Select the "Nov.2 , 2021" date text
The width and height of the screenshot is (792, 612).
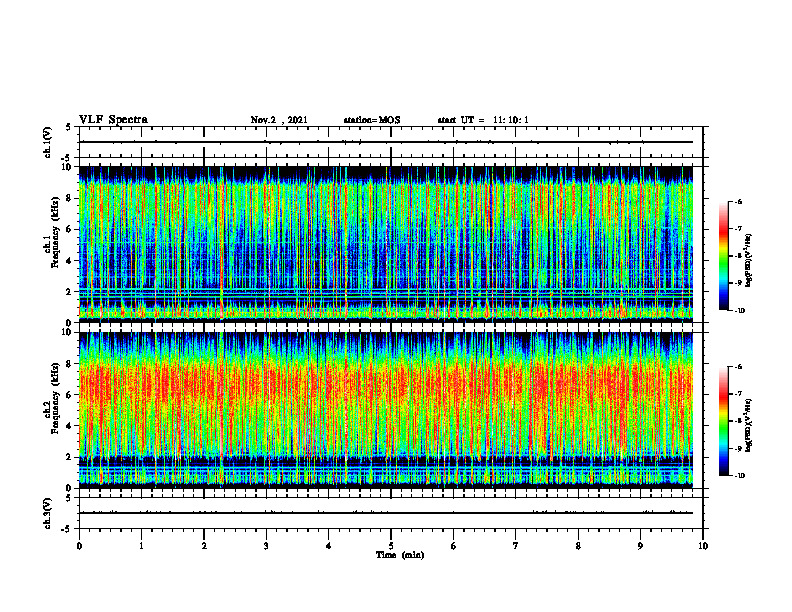[x=279, y=120]
